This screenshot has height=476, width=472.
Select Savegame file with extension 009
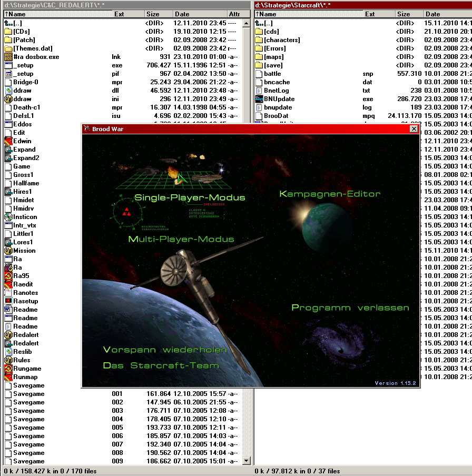point(123,461)
